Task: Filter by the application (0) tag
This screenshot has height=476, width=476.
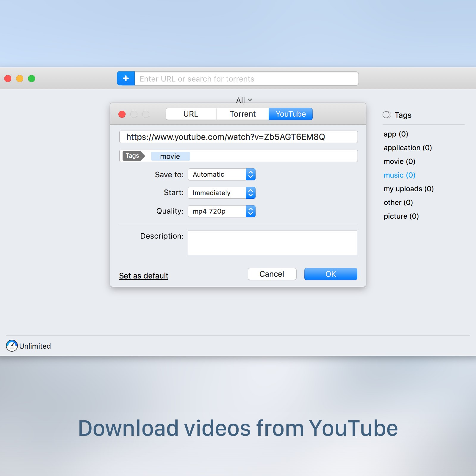Action: [x=408, y=148]
